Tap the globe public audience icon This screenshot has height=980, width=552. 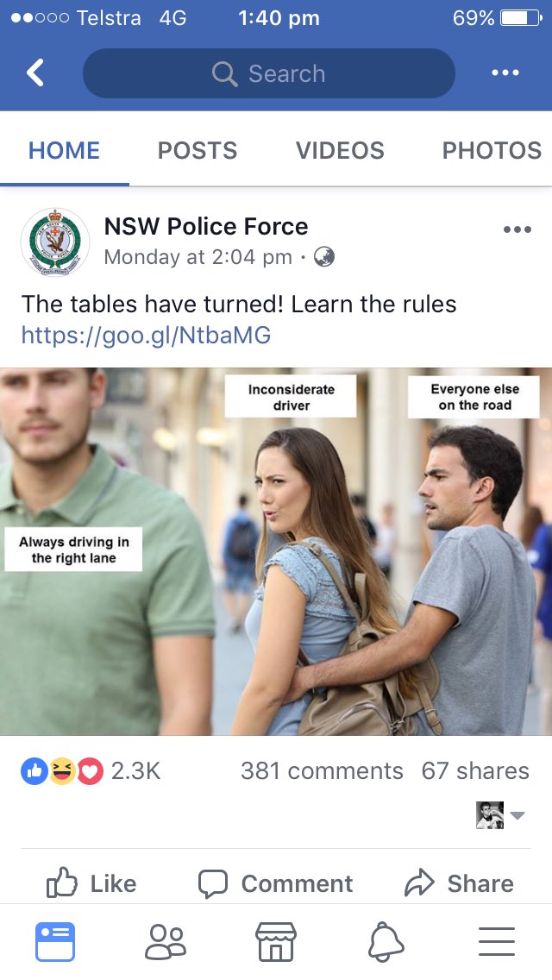click(323, 257)
